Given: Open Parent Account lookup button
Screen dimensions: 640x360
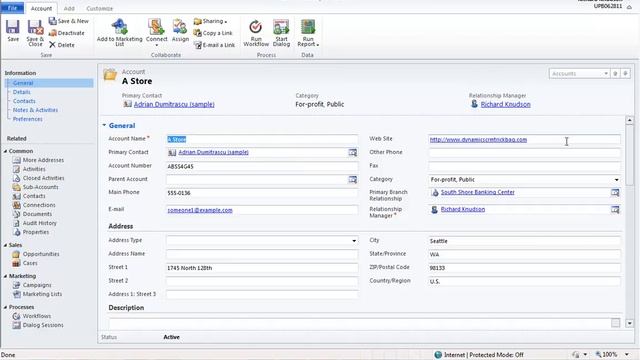Looking at the screenshot, I should [x=353, y=179].
